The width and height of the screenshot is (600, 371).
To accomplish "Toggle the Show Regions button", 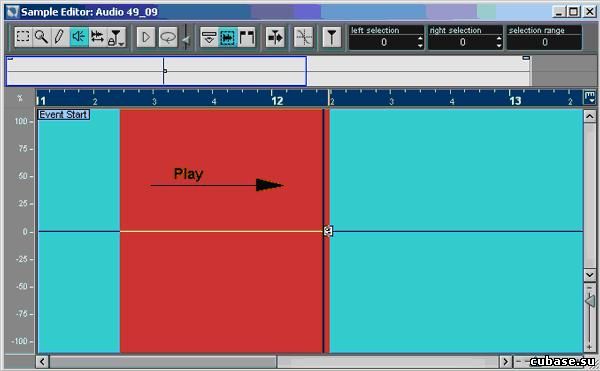I will (x=247, y=37).
